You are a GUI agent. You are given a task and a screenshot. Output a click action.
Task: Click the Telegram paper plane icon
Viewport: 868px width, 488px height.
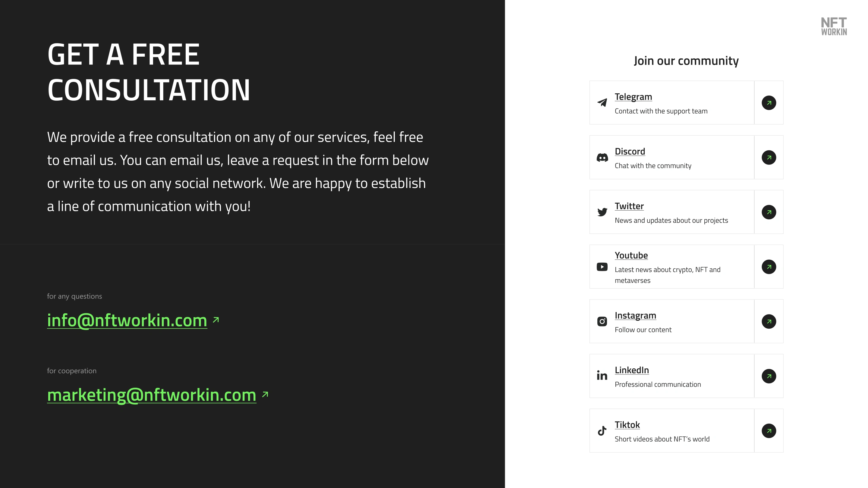pos(602,102)
